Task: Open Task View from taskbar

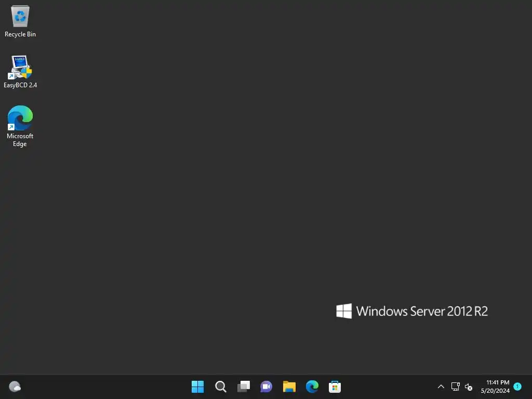Action: click(x=243, y=387)
